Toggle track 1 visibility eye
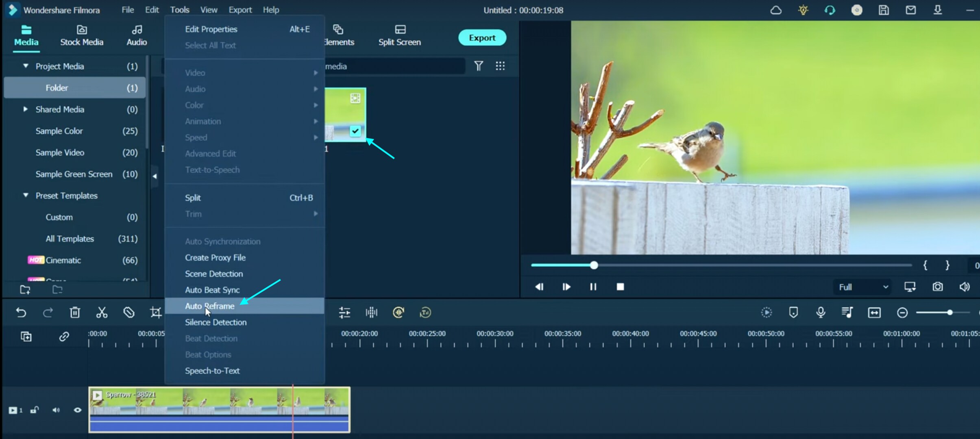Screen dimensions: 980x439 (x=77, y=410)
